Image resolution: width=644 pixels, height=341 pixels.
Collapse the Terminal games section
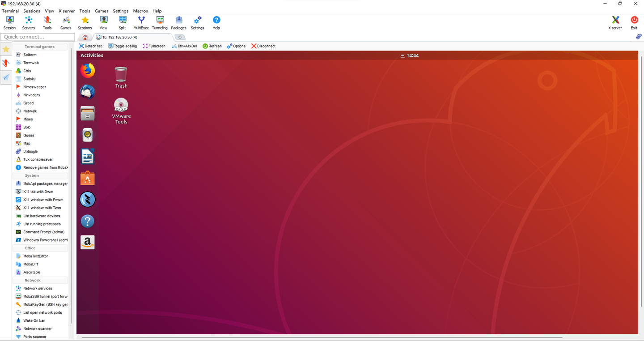tap(40, 46)
